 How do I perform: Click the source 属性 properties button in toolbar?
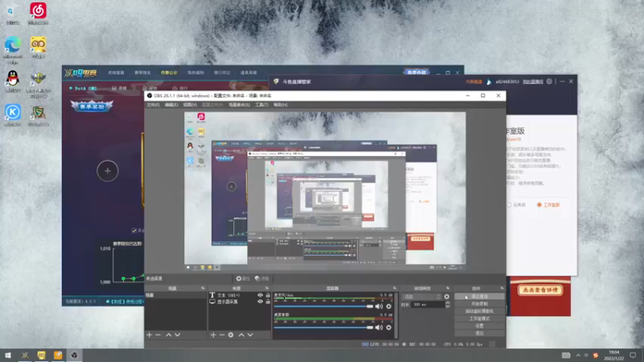[243, 278]
